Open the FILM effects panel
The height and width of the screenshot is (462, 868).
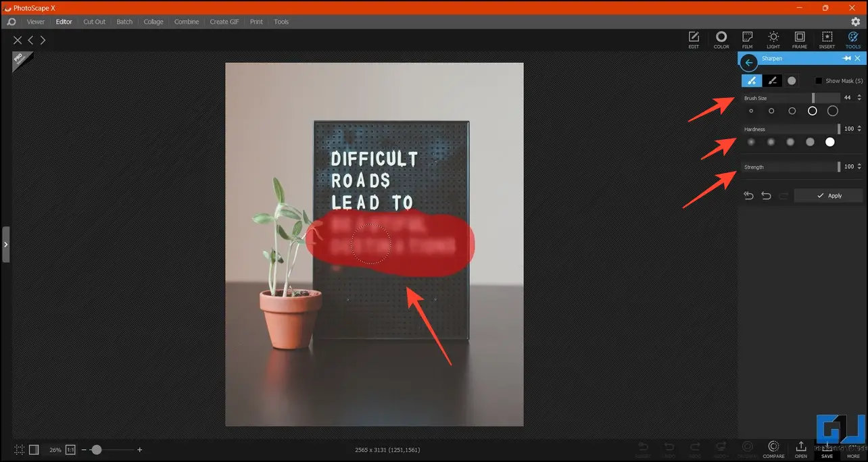748,40
